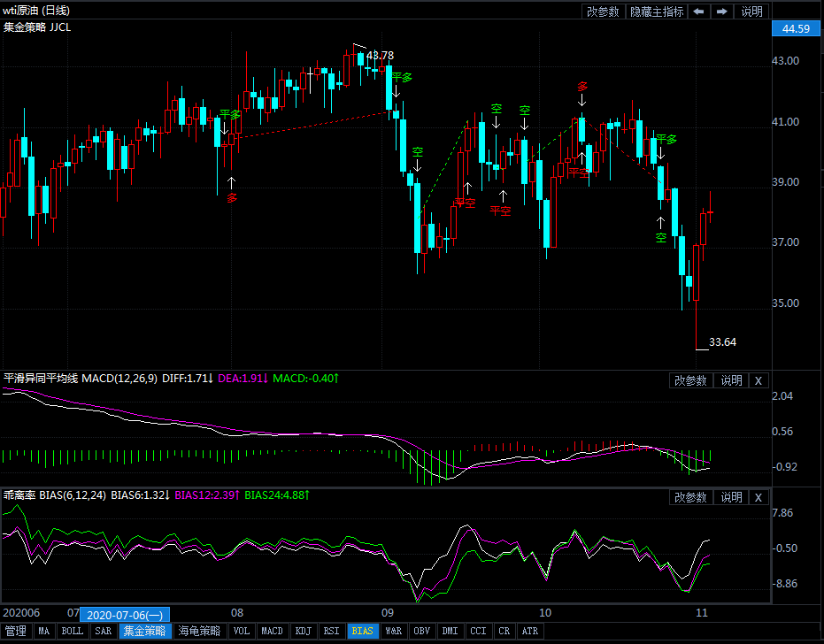Open 改参数 for the main chart
The height and width of the screenshot is (644, 824).
[604, 11]
